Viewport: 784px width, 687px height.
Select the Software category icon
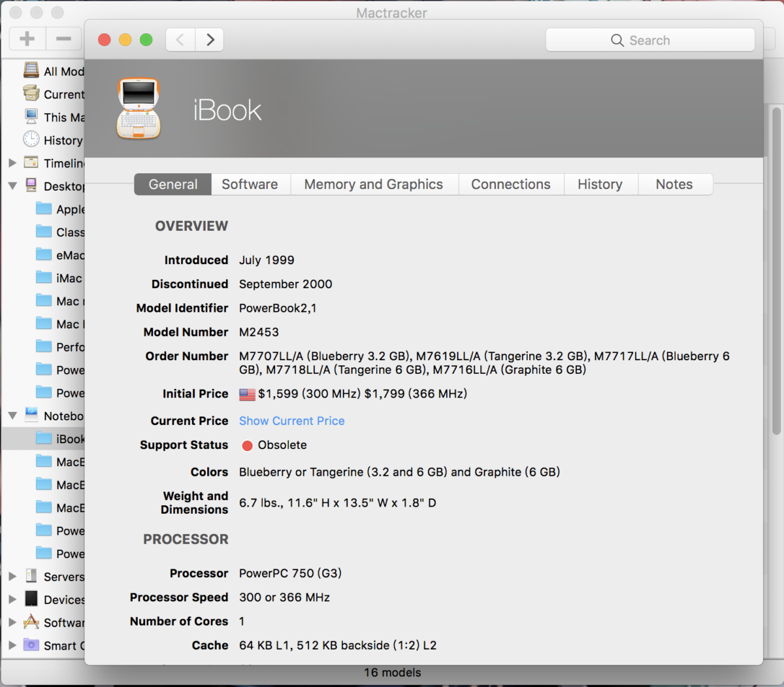[x=31, y=622]
